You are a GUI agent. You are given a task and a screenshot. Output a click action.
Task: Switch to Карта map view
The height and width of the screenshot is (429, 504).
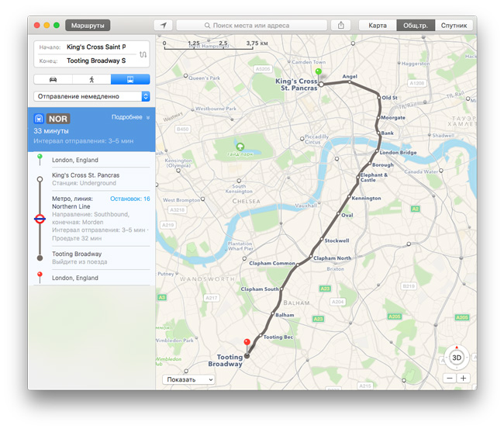point(378,26)
